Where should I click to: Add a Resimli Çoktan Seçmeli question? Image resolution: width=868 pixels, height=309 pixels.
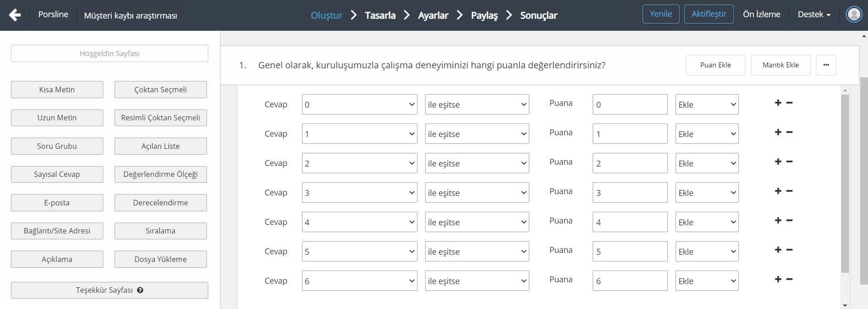161,118
